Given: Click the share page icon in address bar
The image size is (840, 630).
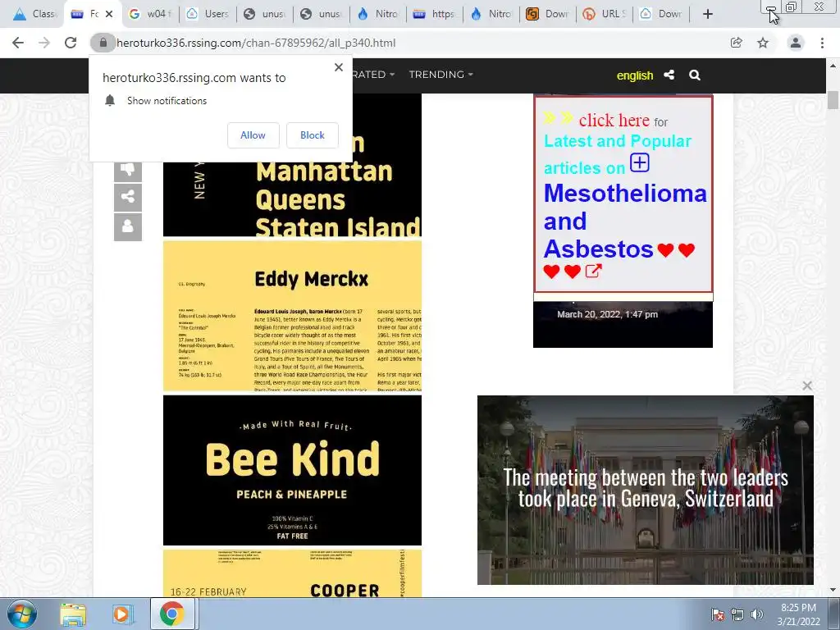Looking at the screenshot, I should pos(737,43).
